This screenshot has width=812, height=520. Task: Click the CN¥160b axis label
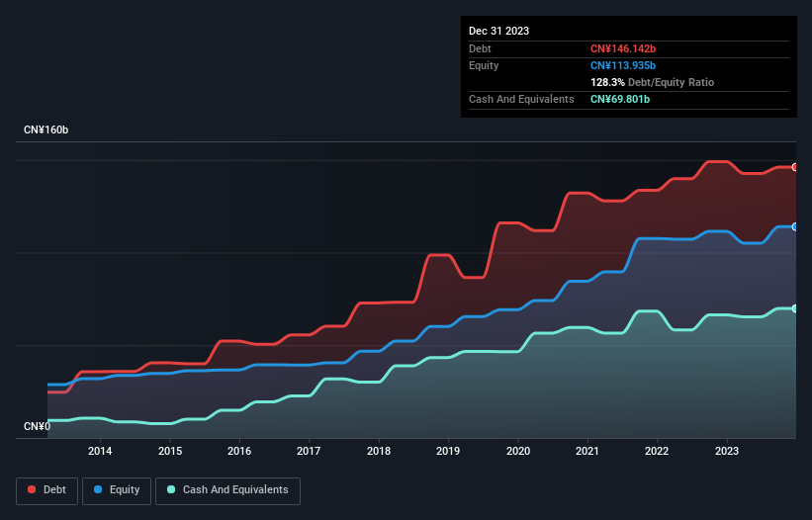coord(46,130)
